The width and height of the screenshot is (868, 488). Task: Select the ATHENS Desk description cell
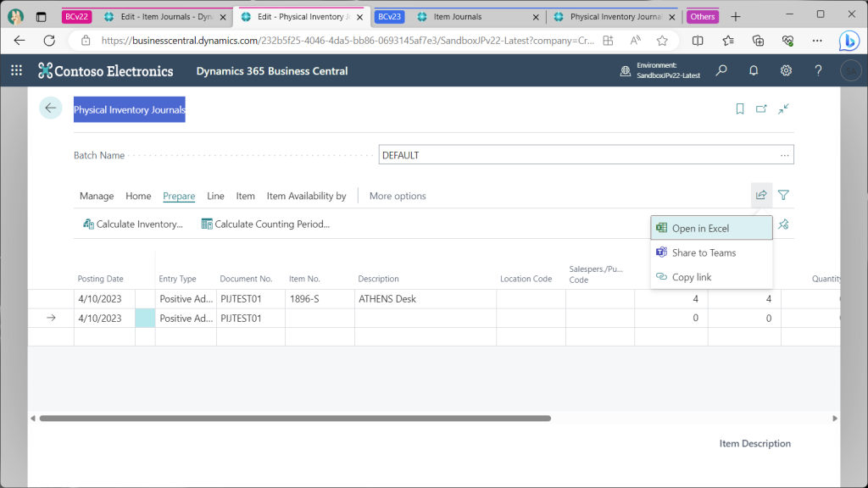(426, 299)
